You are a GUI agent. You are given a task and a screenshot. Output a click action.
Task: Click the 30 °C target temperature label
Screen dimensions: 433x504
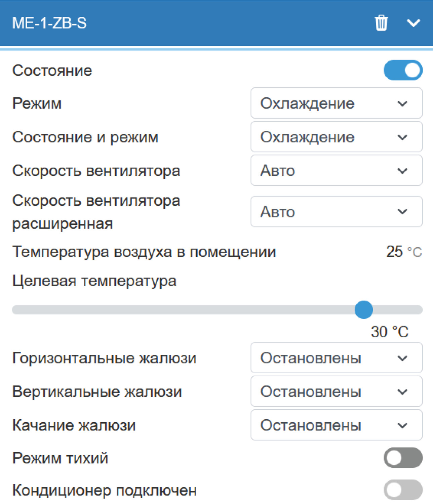[389, 332]
